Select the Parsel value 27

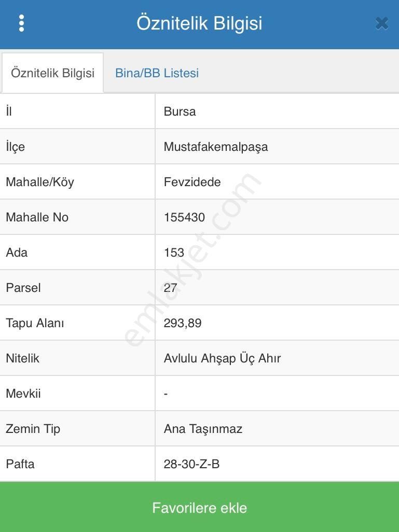(170, 287)
